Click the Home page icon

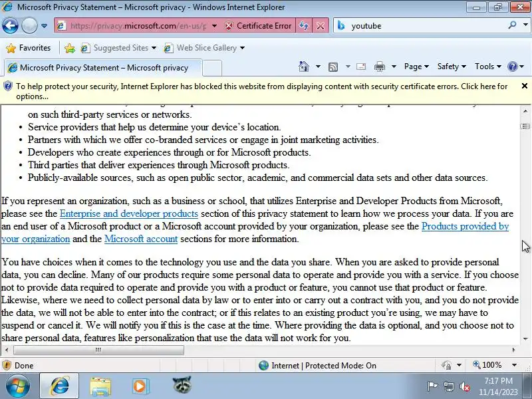click(x=304, y=66)
